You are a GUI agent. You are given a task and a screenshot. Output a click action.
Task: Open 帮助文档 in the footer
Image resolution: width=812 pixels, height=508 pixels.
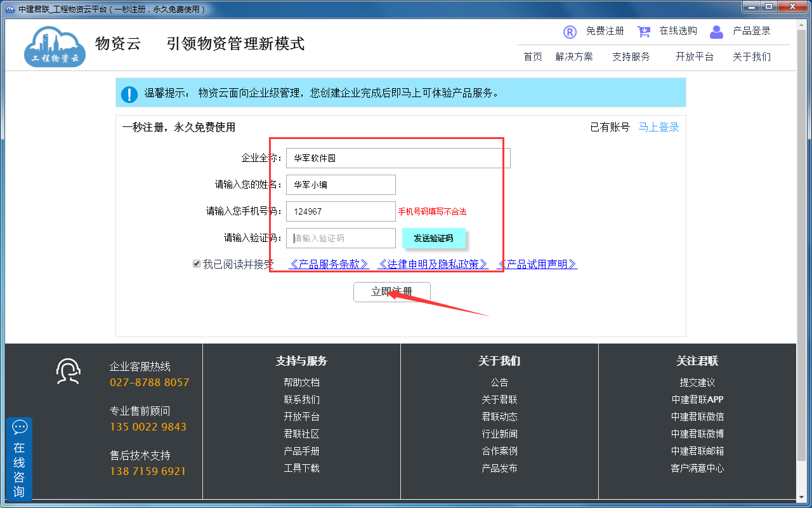click(x=301, y=382)
